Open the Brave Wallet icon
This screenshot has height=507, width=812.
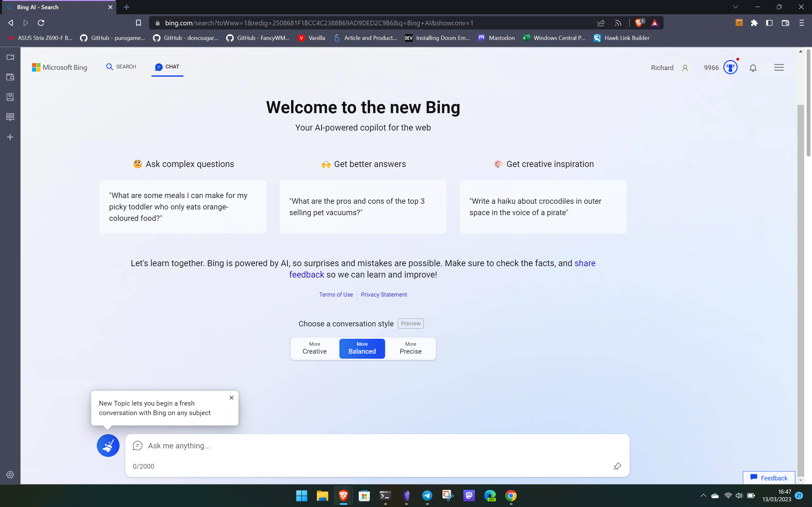pos(785,23)
